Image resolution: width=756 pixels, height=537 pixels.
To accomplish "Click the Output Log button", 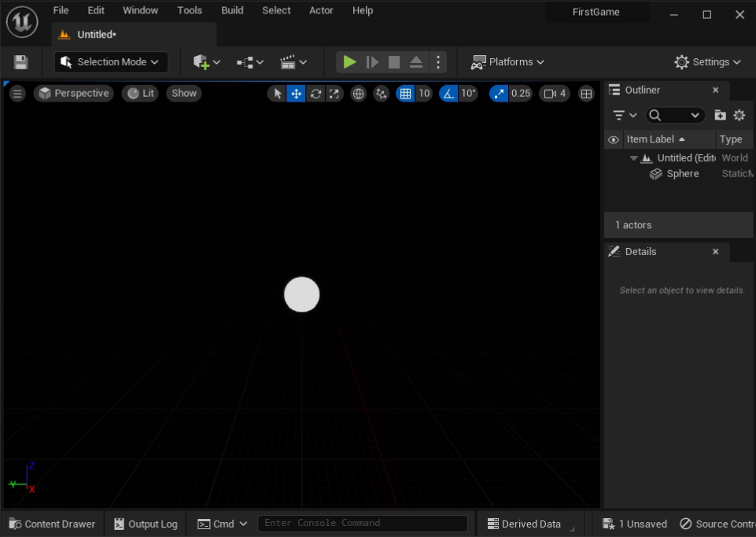I will coord(146,524).
